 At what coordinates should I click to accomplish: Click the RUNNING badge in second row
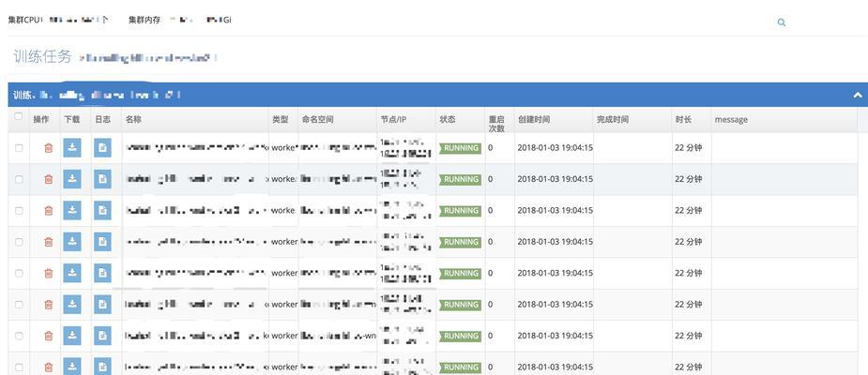[460, 179]
